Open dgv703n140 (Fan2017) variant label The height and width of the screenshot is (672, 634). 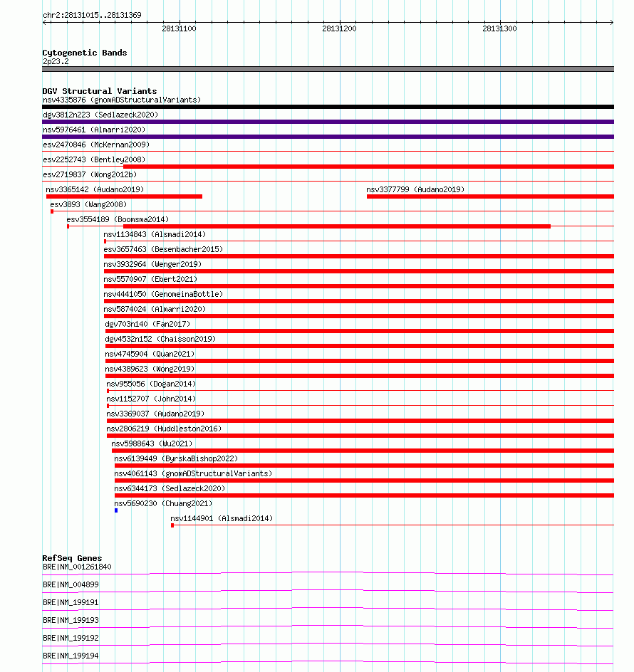pyautogui.click(x=147, y=324)
